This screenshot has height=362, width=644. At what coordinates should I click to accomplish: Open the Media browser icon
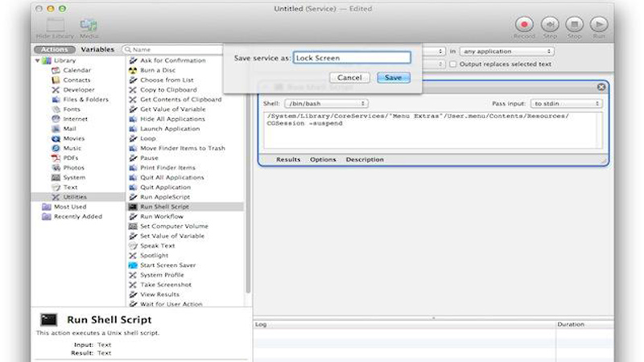pos(88,26)
